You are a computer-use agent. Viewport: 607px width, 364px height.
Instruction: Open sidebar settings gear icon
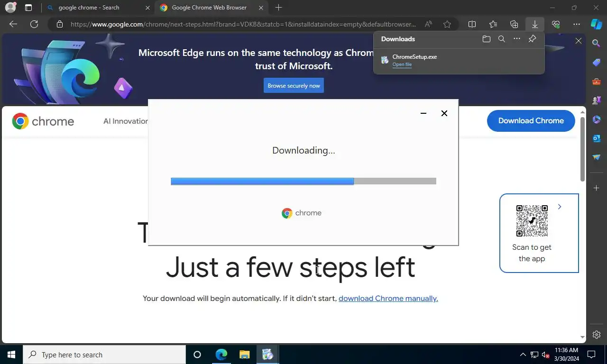[x=597, y=335]
